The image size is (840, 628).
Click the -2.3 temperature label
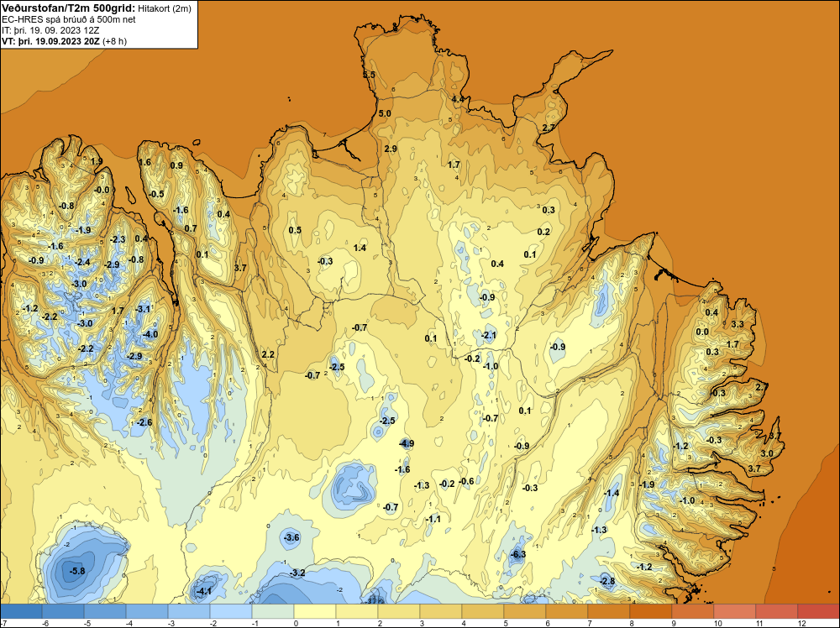tap(118, 239)
